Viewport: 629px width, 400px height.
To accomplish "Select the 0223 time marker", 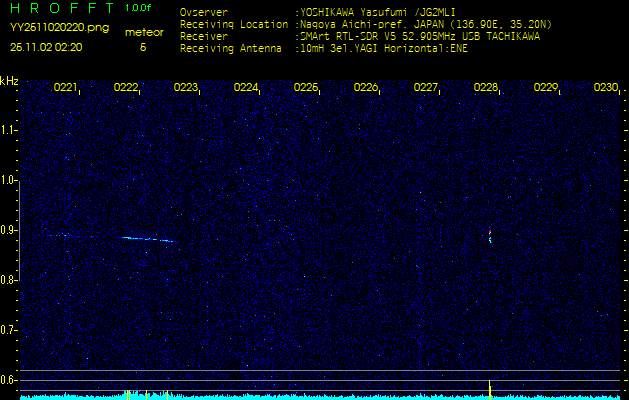I will pyautogui.click(x=185, y=87).
